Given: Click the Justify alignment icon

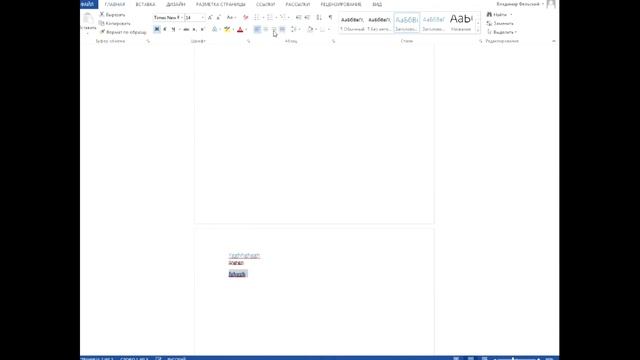Looking at the screenshot, I should click(x=282, y=29).
